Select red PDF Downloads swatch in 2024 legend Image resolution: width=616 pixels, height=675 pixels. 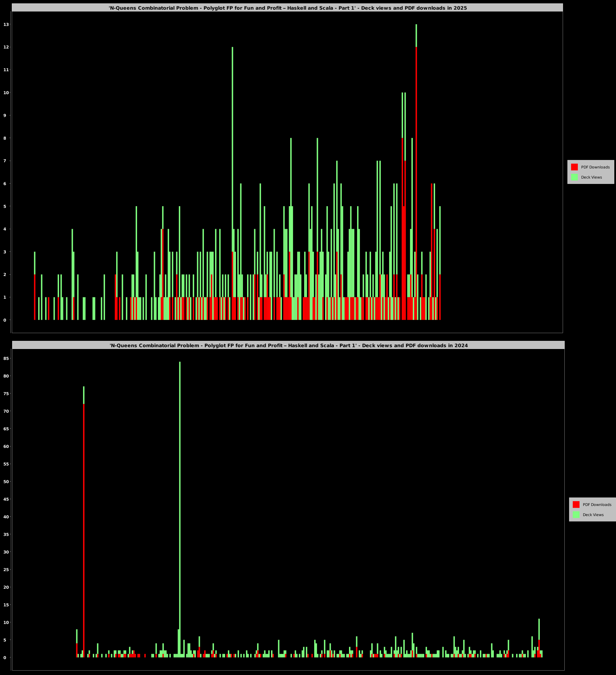point(576,505)
